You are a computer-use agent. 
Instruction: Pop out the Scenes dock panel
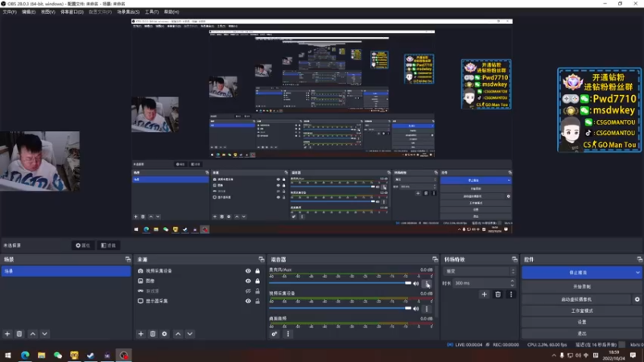(x=128, y=259)
